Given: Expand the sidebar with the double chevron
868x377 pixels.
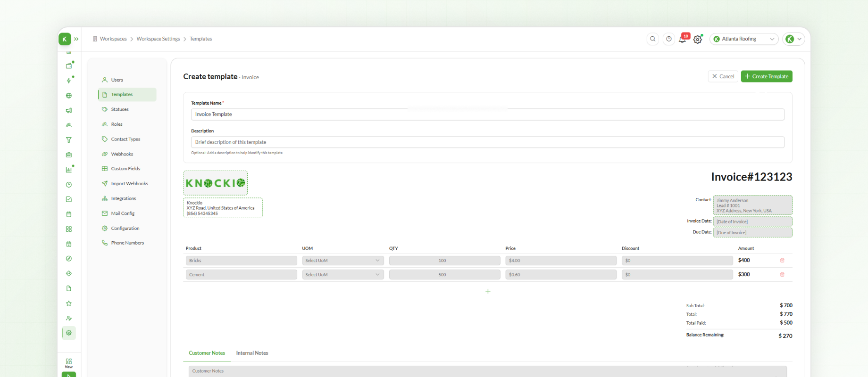Looking at the screenshot, I should (x=76, y=39).
